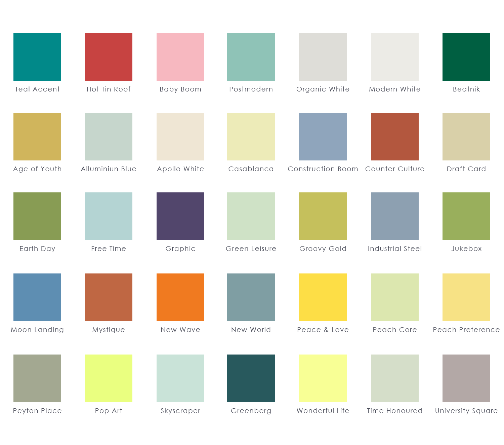Click the Peace & Love yellow swatch
504x445 pixels.
[323, 297]
